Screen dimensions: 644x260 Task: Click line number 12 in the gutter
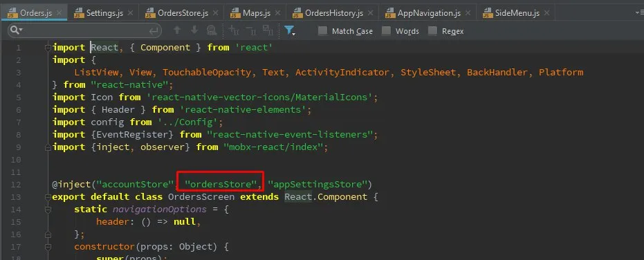pos(16,185)
